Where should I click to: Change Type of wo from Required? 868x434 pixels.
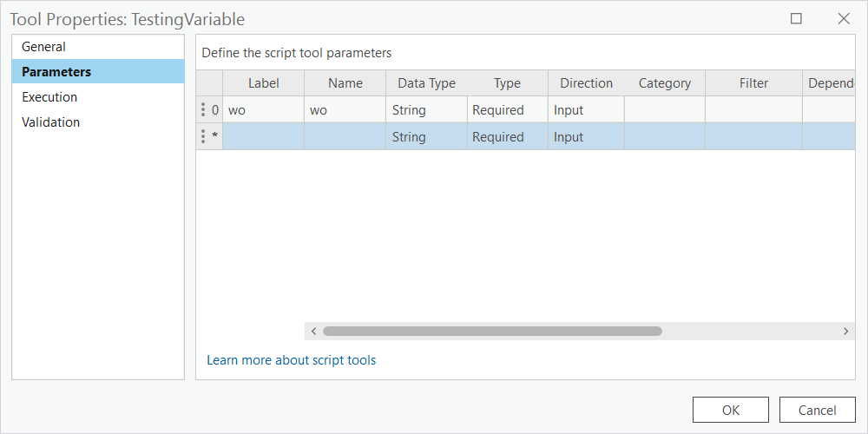(507, 110)
